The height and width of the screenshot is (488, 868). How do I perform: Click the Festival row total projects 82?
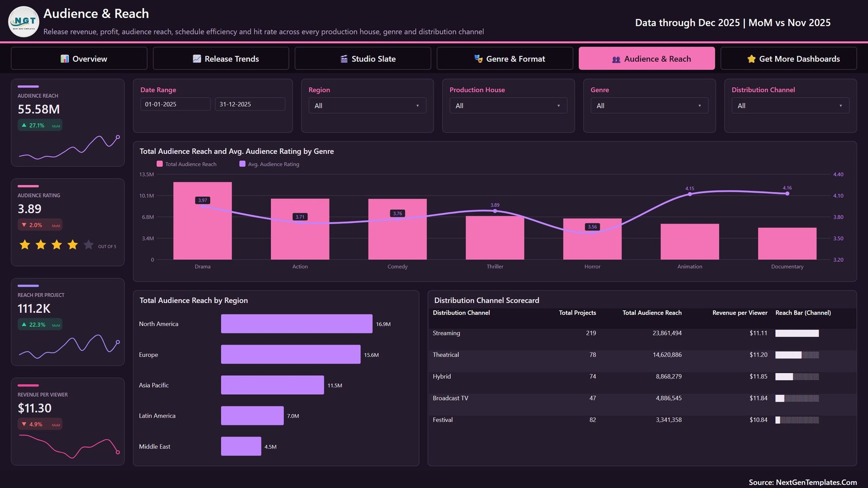592,420
